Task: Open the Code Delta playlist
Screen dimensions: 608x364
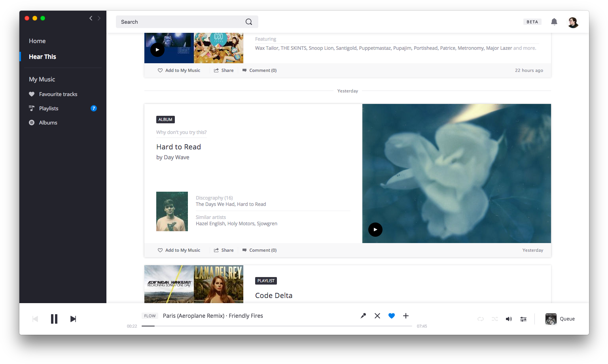Action: point(274,296)
